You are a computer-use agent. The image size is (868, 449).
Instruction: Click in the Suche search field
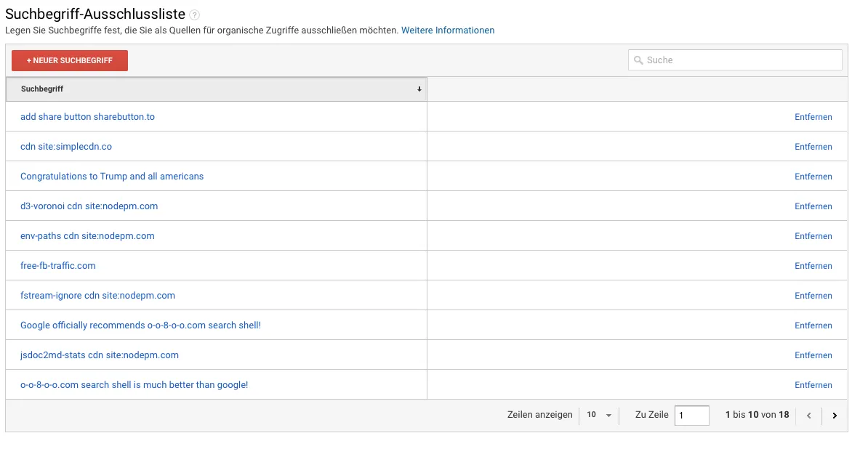point(740,60)
